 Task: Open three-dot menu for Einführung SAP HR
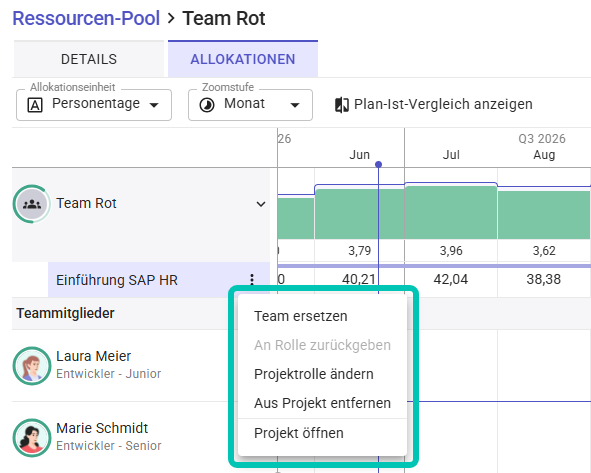point(252,279)
